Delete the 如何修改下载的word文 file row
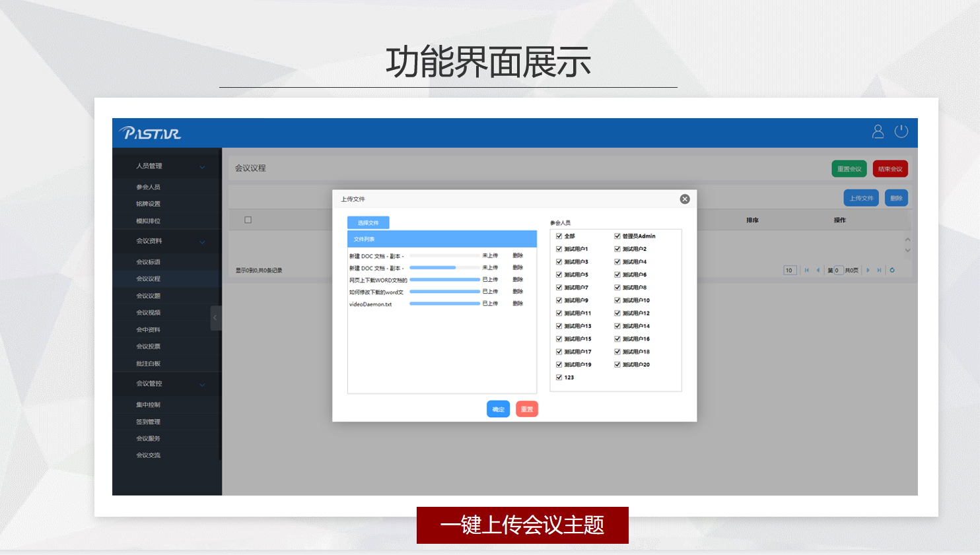This screenshot has height=555, width=980. coord(518,292)
